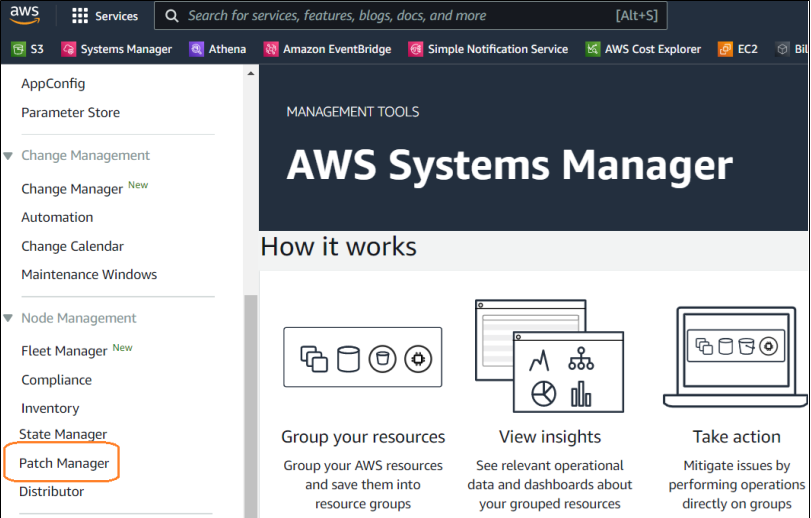Screen dimensions: 811x518
Task: Open Change Calendar
Action: 72,246
